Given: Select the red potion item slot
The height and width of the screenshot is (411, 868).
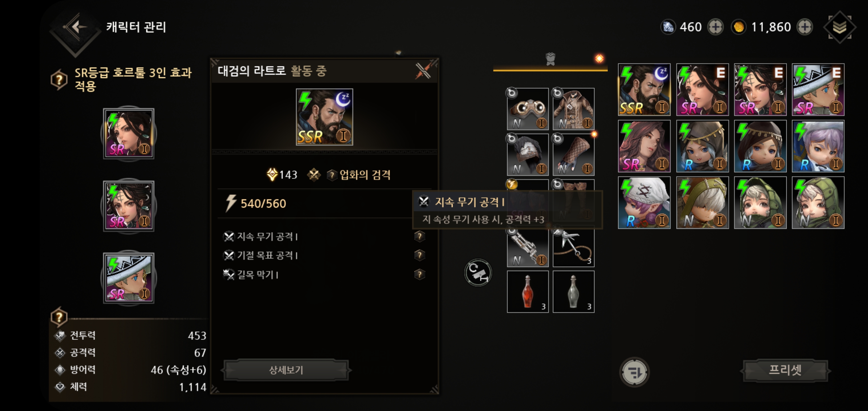Looking at the screenshot, I should [528, 292].
